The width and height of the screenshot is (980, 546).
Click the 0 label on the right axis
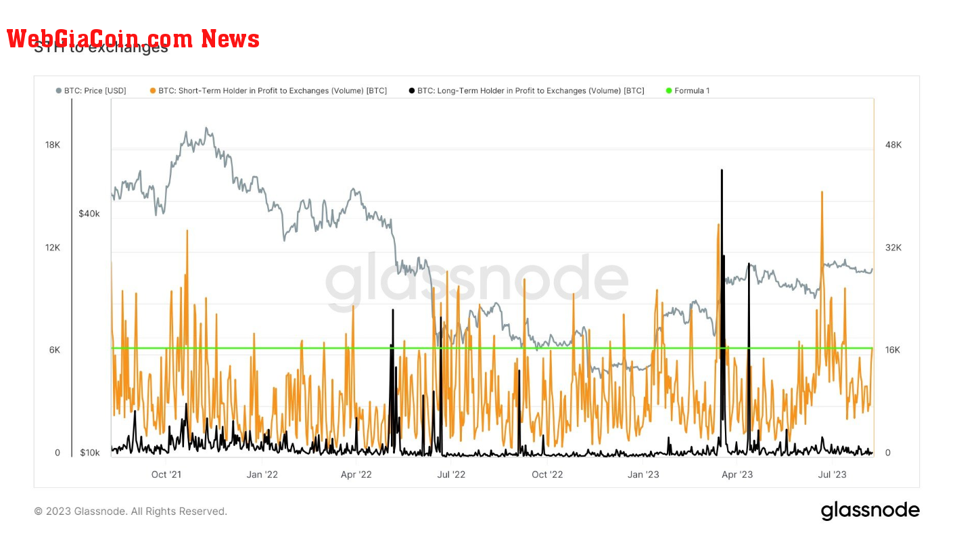point(888,453)
